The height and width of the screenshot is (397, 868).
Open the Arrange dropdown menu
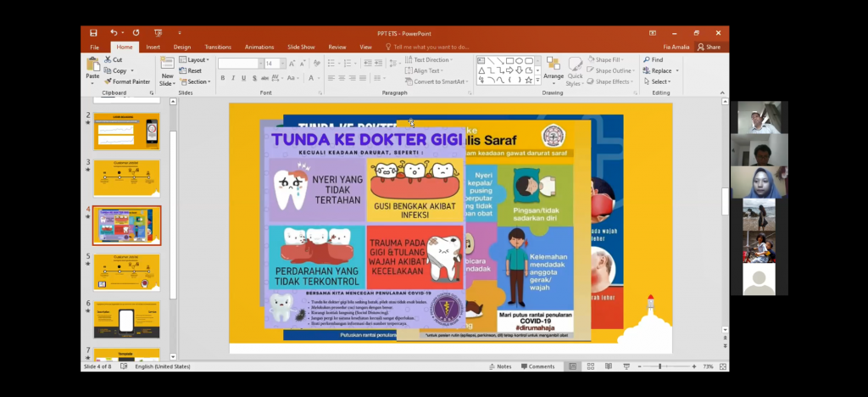[x=553, y=70]
